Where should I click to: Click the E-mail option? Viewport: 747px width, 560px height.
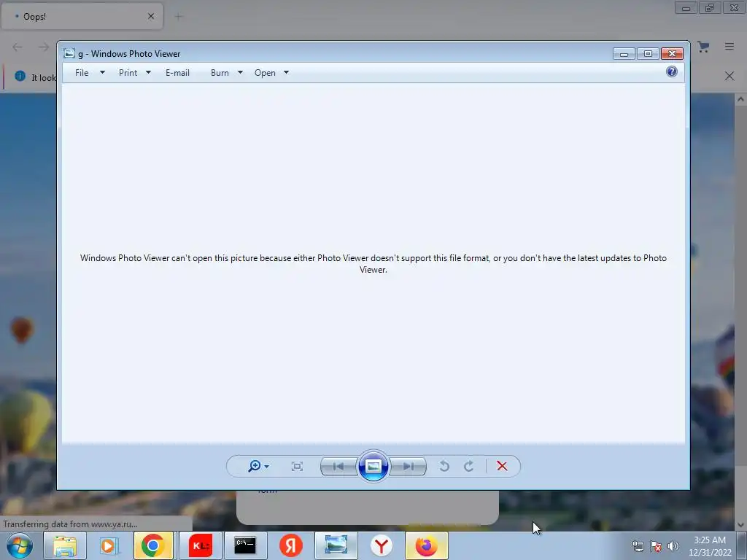pos(178,73)
